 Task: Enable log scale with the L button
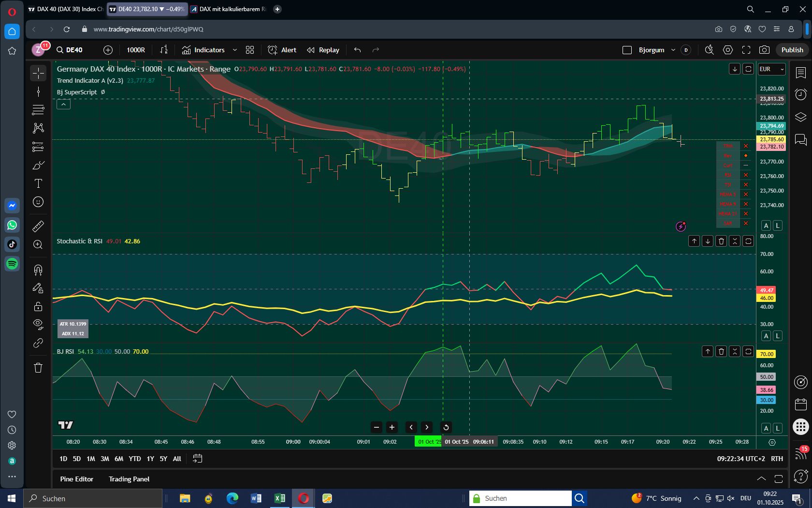pyautogui.click(x=778, y=225)
